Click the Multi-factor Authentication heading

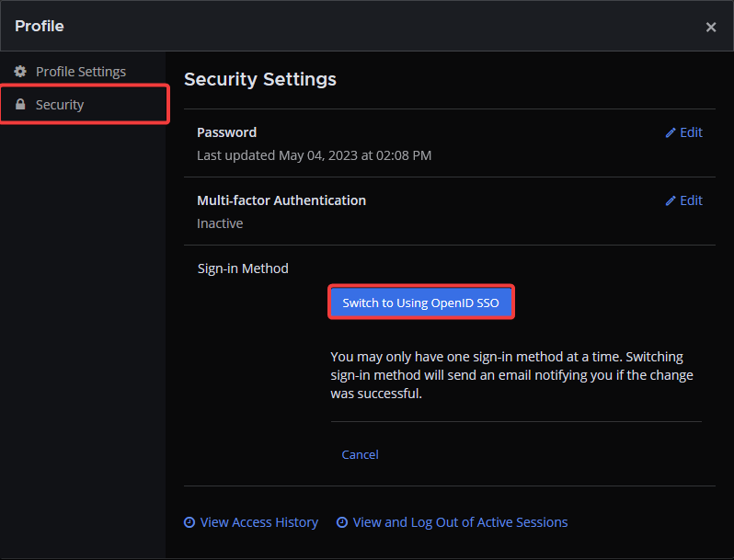tap(281, 200)
